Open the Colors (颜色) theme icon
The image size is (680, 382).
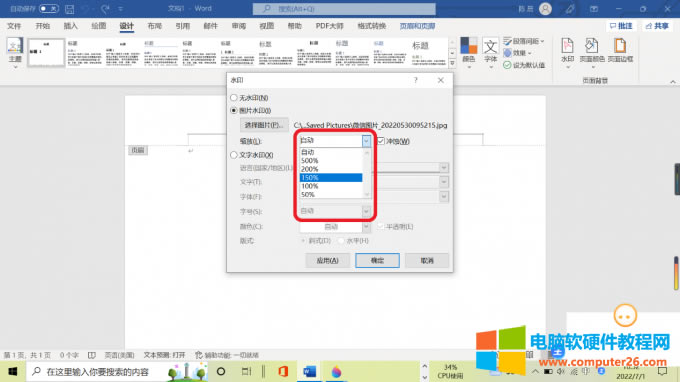coord(468,51)
